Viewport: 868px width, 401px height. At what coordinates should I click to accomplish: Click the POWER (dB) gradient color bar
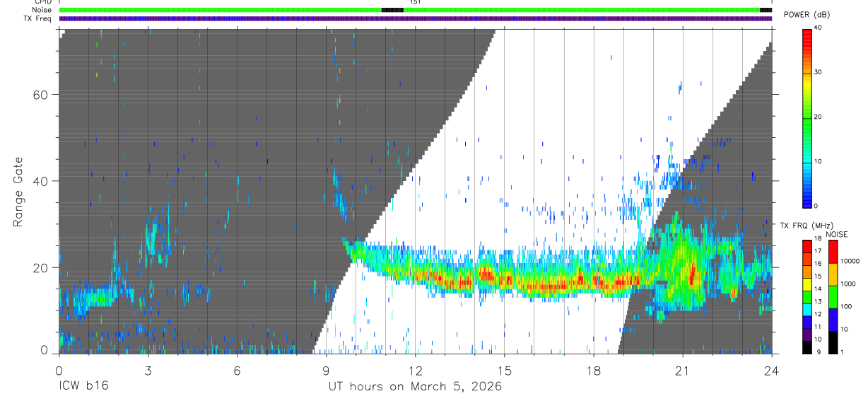807,117
